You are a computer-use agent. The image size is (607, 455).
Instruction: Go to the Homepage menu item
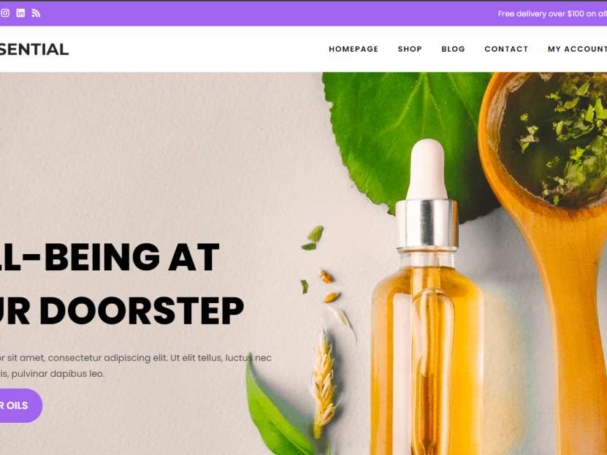click(x=353, y=49)
